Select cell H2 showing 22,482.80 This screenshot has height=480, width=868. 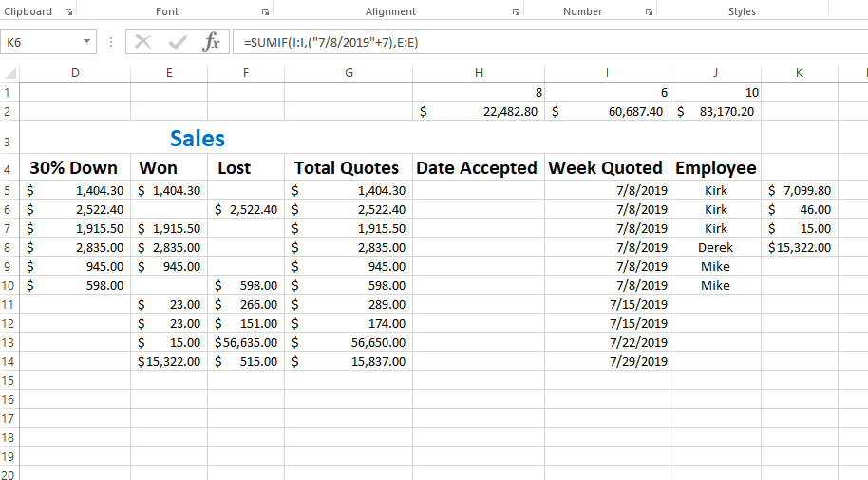click(479, 111)
